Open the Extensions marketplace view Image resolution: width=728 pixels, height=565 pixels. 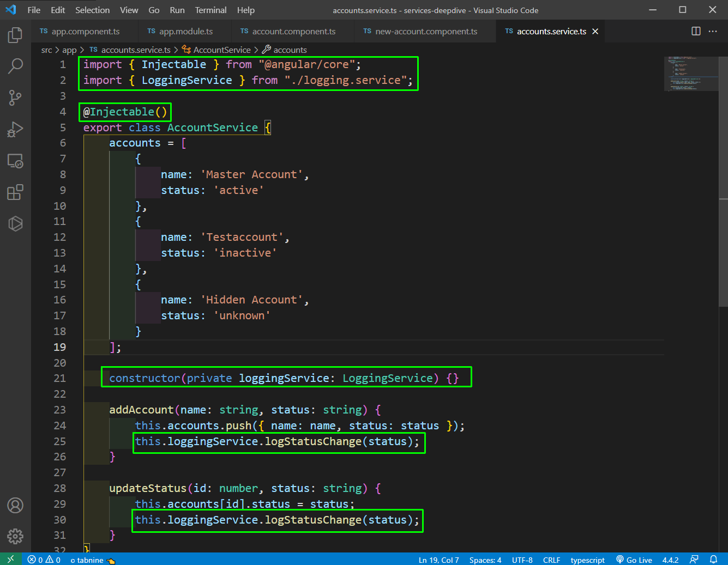[x=15, y=192]
